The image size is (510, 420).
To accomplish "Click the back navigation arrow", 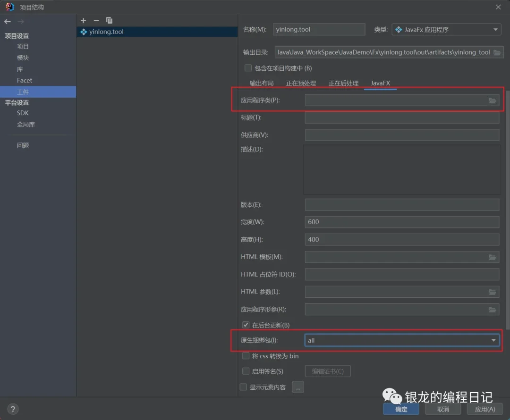I will 7,21.
